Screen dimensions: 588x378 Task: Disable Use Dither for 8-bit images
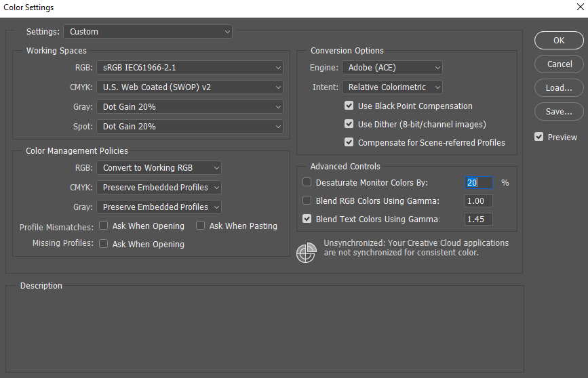coord(349,125)
